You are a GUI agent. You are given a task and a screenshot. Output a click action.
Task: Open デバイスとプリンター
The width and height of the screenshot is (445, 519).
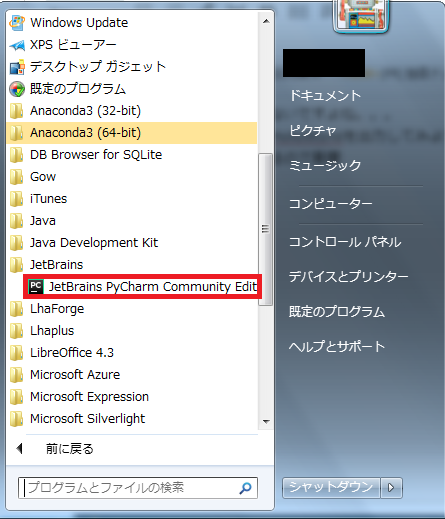[348, 277]
